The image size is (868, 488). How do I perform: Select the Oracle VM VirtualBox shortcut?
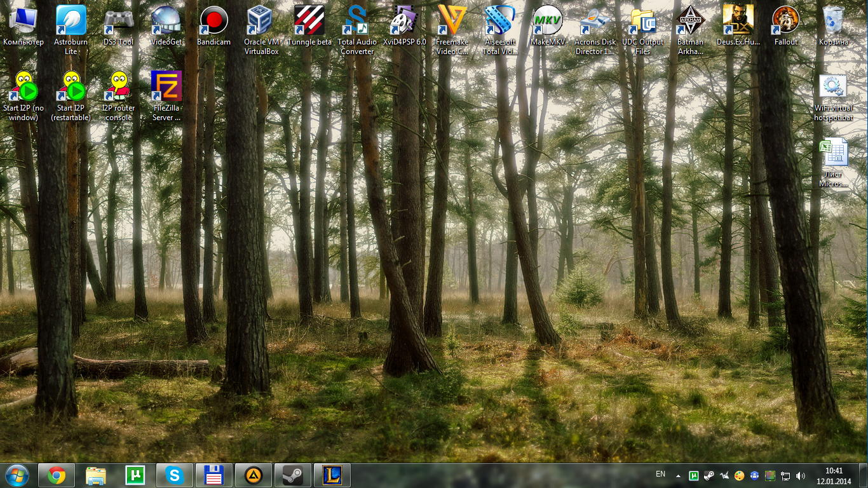(261, 21)
